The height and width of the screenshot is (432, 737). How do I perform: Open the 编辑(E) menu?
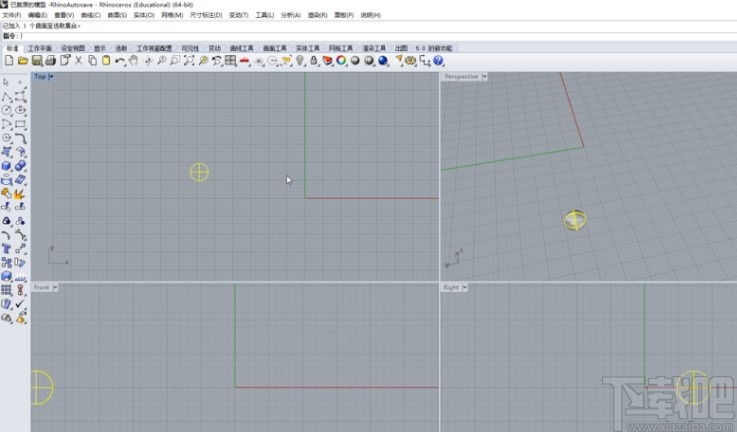pos(37,15)
